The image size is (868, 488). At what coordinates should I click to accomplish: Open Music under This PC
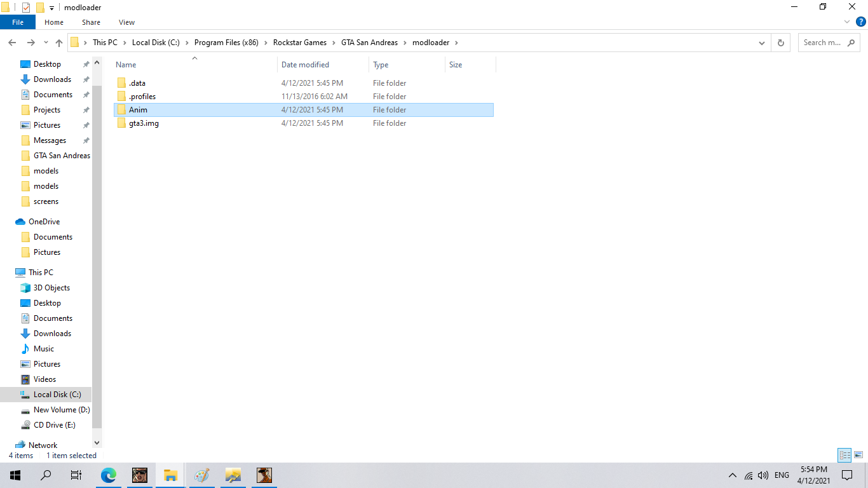pos(44,349)
